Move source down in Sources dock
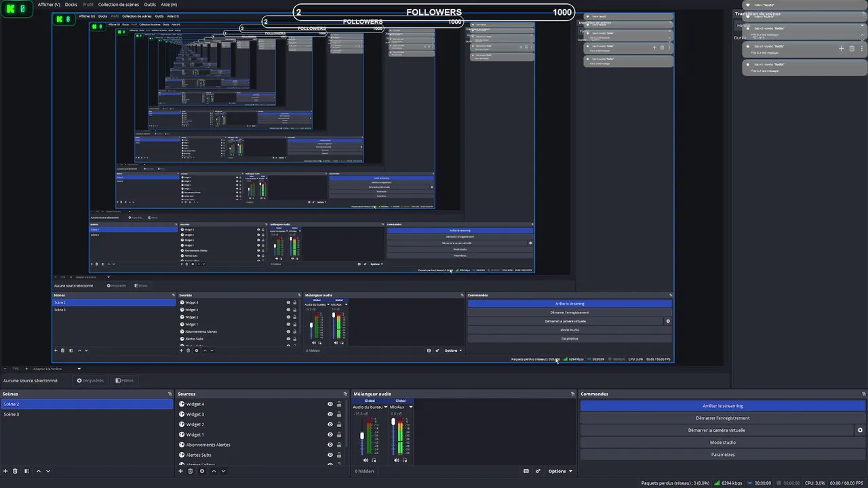868x488 pixels. (x=223, y=471)
